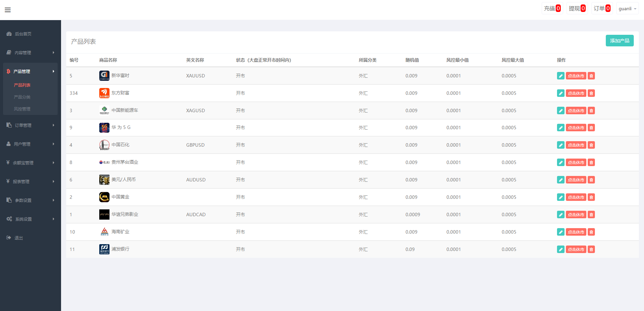Delete the 美元/人民币 product row

tap(591, 180)
